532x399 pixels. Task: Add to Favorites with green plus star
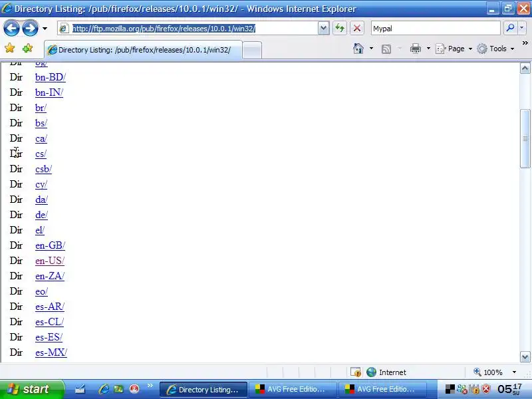[x=27, y=48]
